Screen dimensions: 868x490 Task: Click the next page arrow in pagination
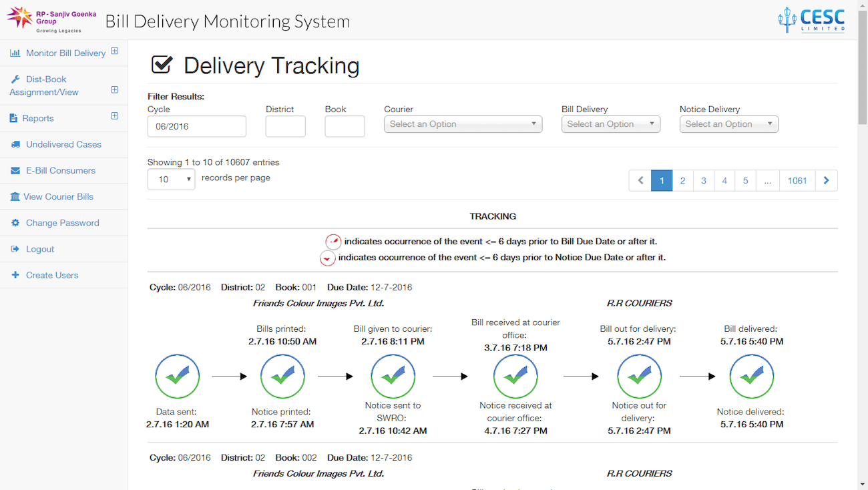(826, 180)
